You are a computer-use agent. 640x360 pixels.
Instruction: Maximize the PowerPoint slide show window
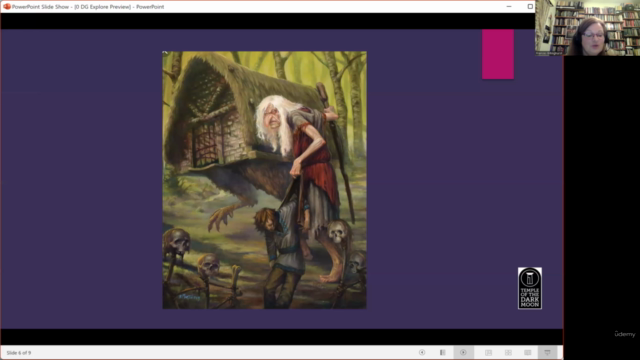pos(530,7)
